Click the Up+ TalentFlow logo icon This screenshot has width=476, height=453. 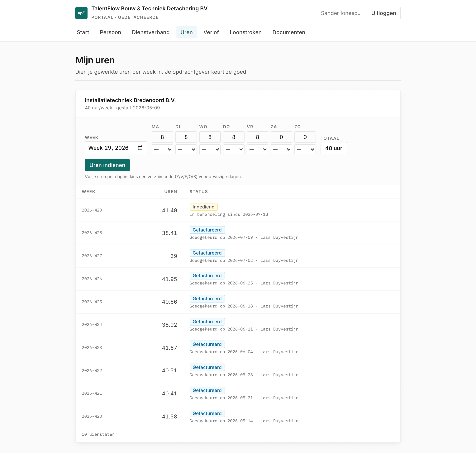pyautogui.click(x=81, y=13)
